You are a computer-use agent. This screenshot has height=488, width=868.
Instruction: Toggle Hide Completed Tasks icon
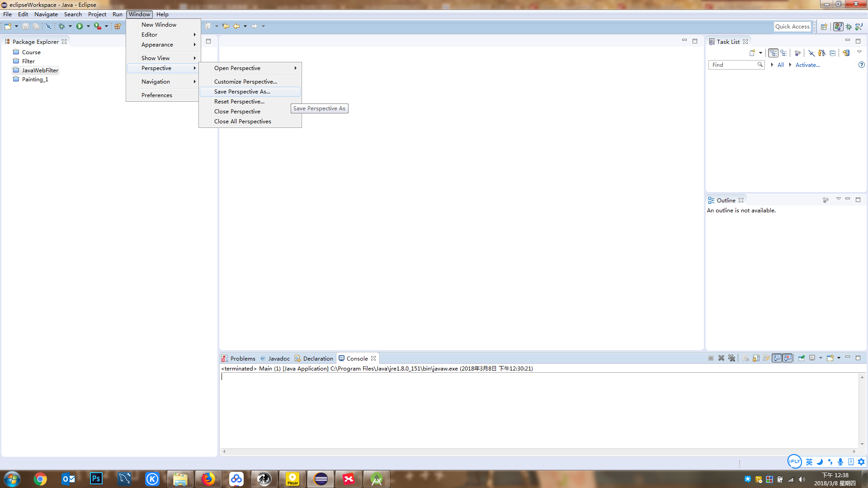tap(811, 53)
